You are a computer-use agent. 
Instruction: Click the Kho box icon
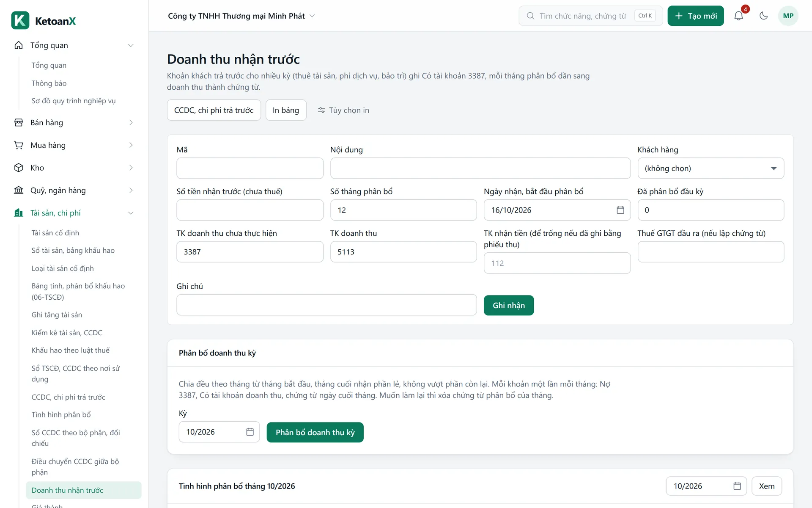(19, 168)
